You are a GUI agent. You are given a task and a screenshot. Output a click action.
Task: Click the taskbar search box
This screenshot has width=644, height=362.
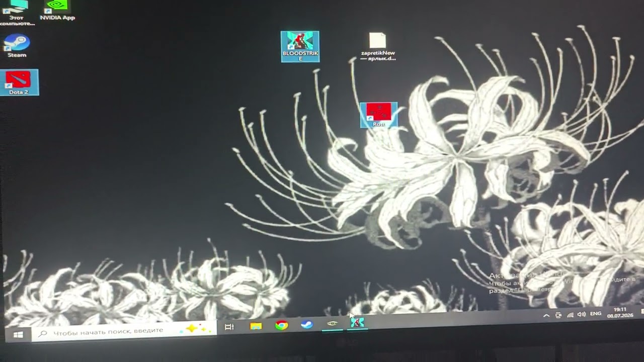(124, 330)
